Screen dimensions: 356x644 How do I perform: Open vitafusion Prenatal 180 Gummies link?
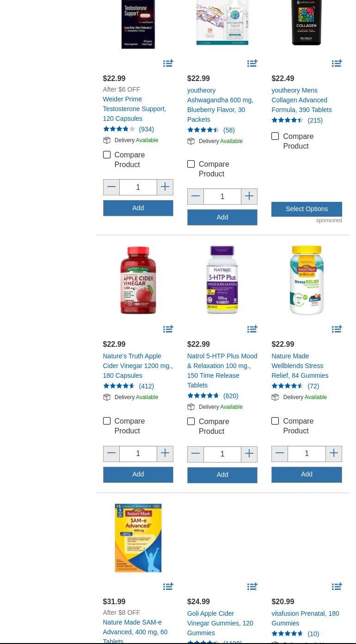coord(305,618)
